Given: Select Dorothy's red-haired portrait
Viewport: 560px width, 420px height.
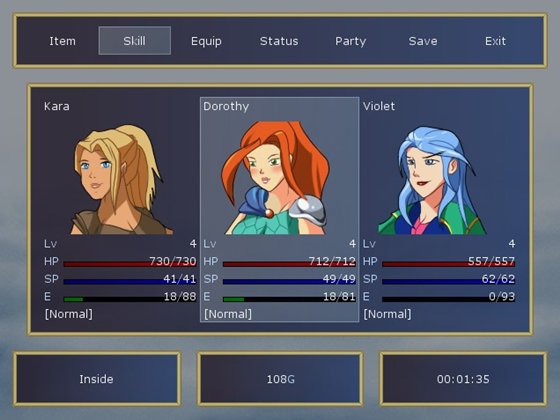Looking at the screenshot, I should [x=275, y=178].
